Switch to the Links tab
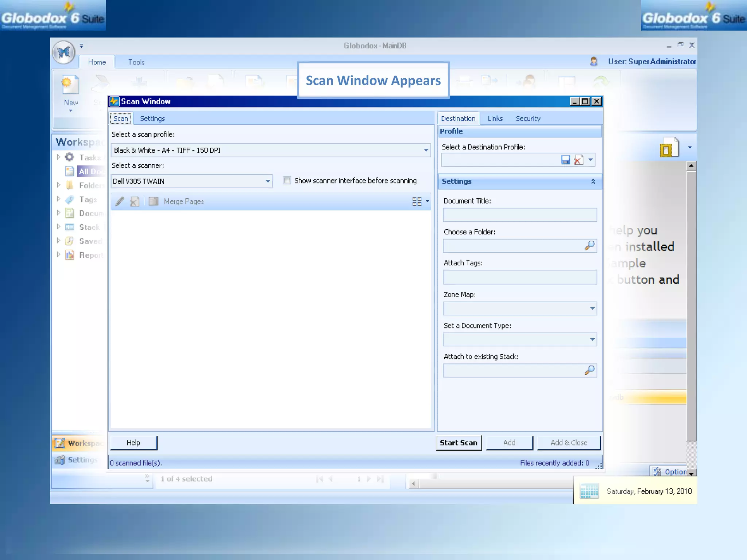 point(495,118)
